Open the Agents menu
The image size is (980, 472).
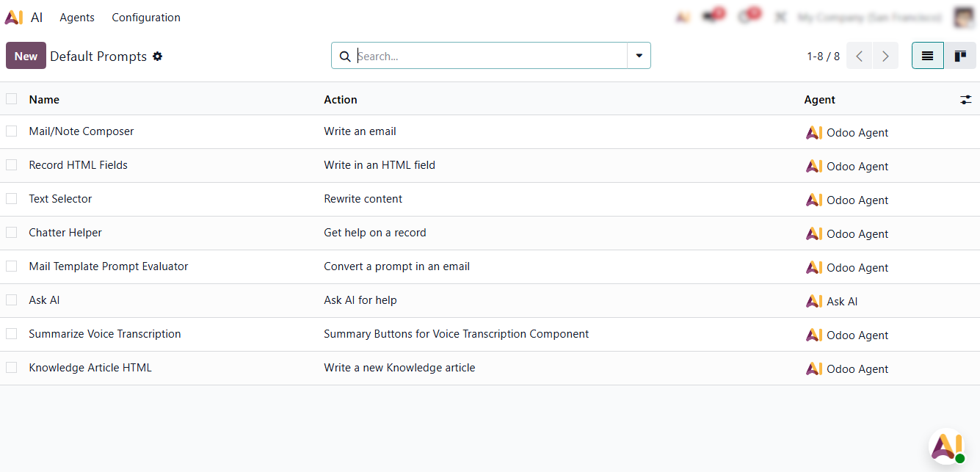tap(77, 18)
